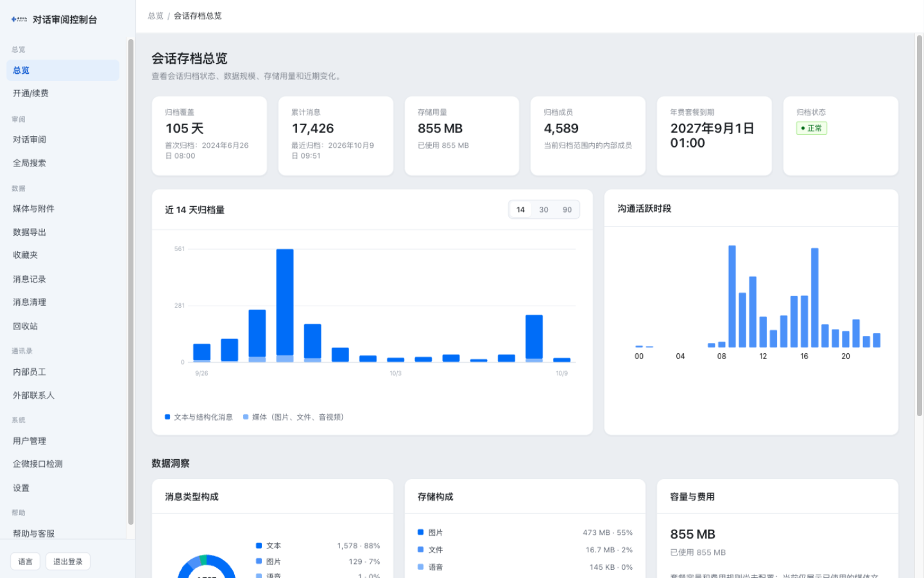
Task: Click the 总览 breadcrumb link
Action: 156,16
